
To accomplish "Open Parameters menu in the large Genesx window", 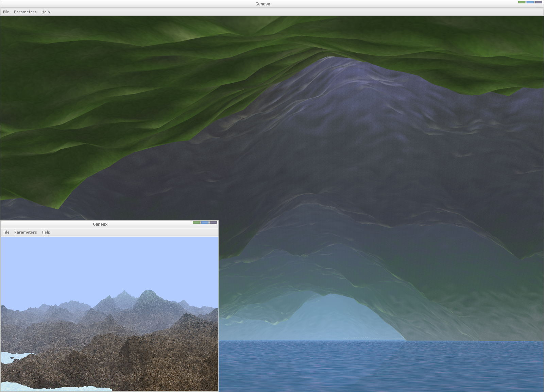I will pos(25,12).
